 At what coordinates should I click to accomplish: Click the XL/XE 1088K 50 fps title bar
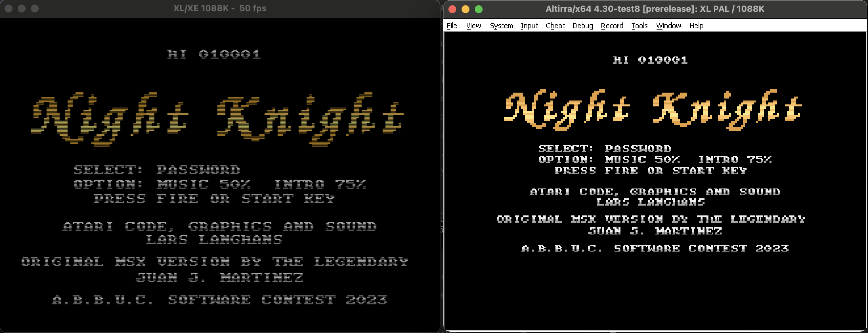(x=220, y=9)
